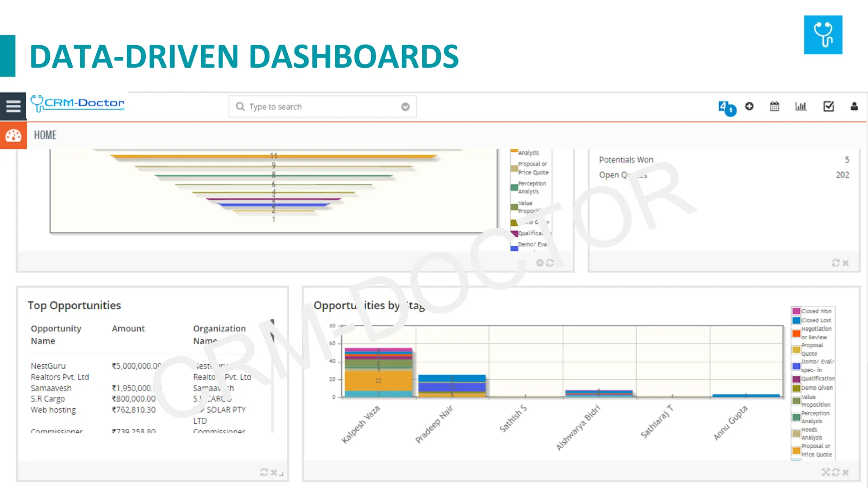Click Pradeep Nair's stacked bar
The image size is (868, 488).
452,386
